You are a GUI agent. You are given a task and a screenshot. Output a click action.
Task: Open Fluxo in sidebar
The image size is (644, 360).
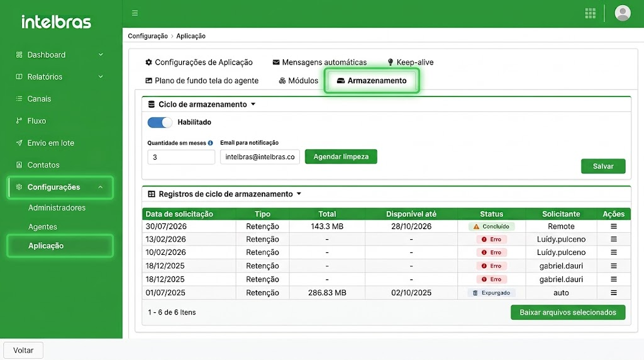[36, 121]
